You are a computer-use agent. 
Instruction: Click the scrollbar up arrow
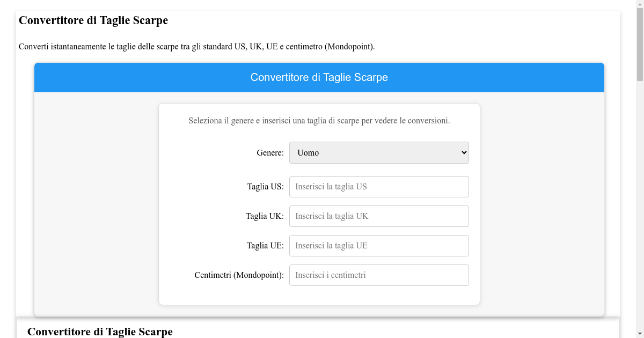640,4
